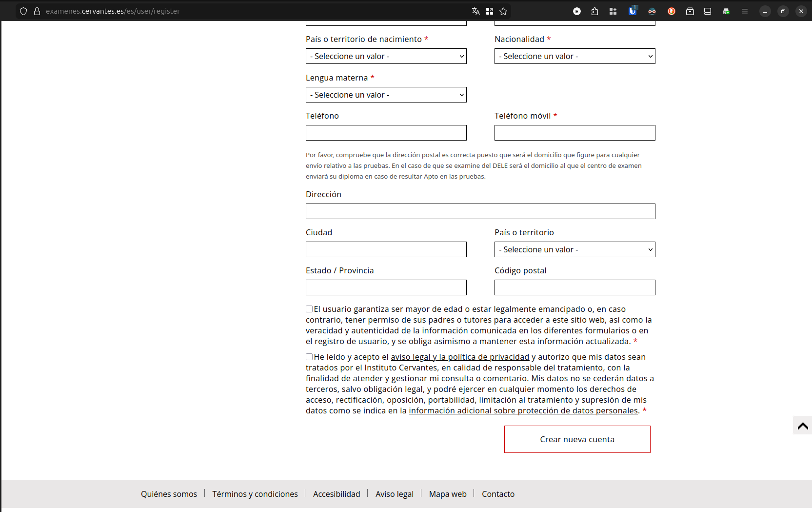The height and width of the screenshot is (512, 812).
Task: Open the Nacionalidad dropdown
Action: coord(574,56)
